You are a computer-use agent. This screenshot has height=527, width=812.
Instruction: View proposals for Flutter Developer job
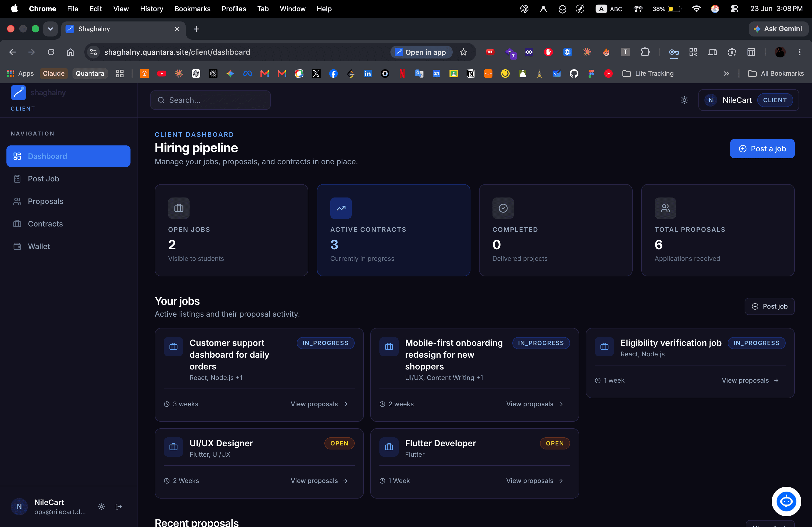535,481
